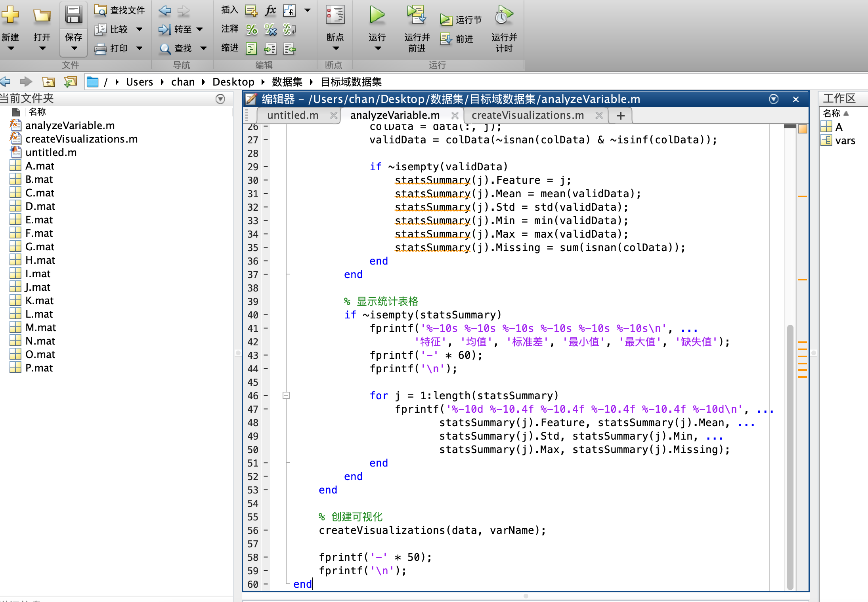Screen dimensions: 868x602
Task: Select createVisualizations.m in Current Folder
Action: click(81, 139)
